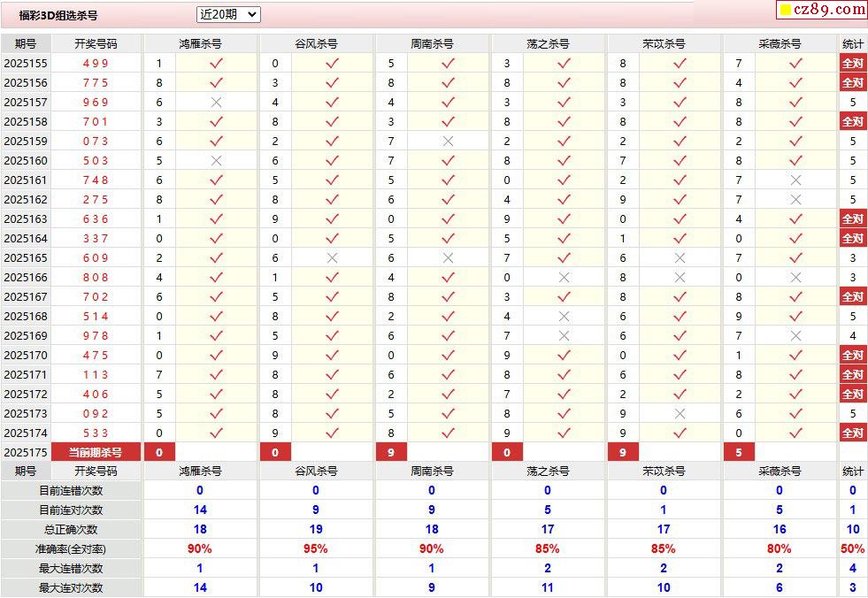
Task: Click 周南杀号 check mark in row 2025163
Action: [449, 218]
